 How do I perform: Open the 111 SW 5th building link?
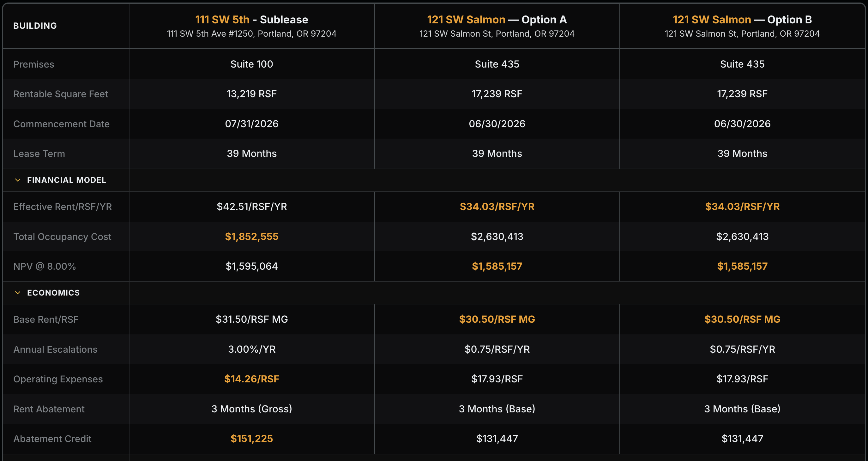click(x=222, y=20)
